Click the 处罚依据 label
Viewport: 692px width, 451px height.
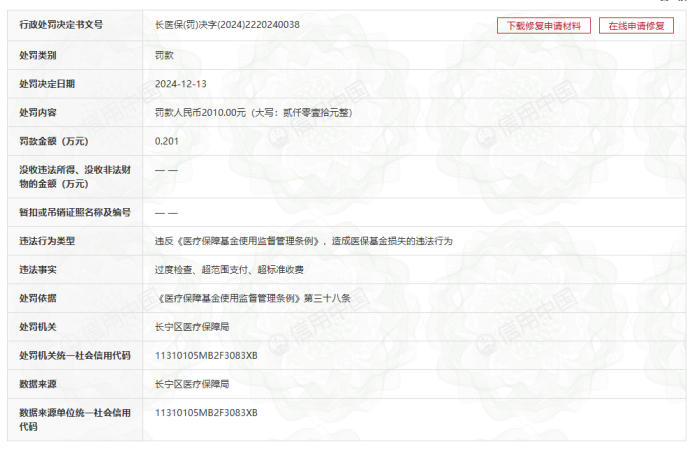pyautogui.click(x=38, y=298)
